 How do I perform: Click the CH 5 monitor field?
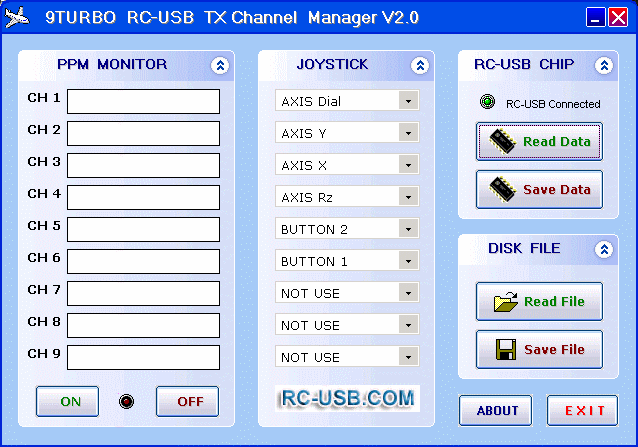coord(144,229)
